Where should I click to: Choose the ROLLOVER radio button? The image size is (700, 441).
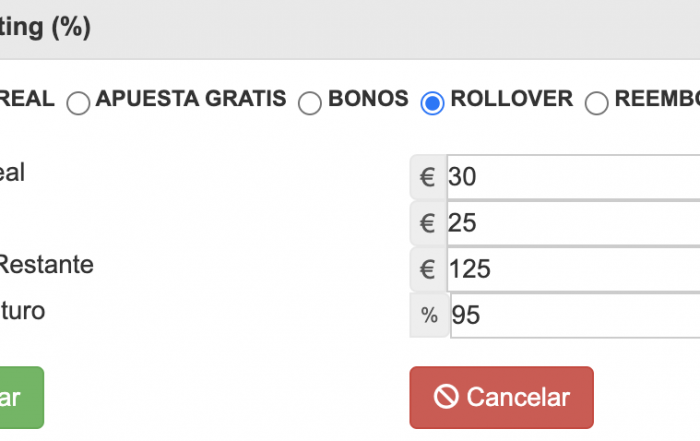click(x=432, y=103)
